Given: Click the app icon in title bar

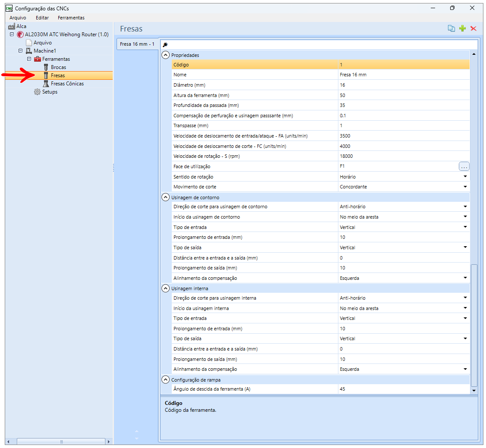Looking at the screenshot, I should [x=9, y=8].
